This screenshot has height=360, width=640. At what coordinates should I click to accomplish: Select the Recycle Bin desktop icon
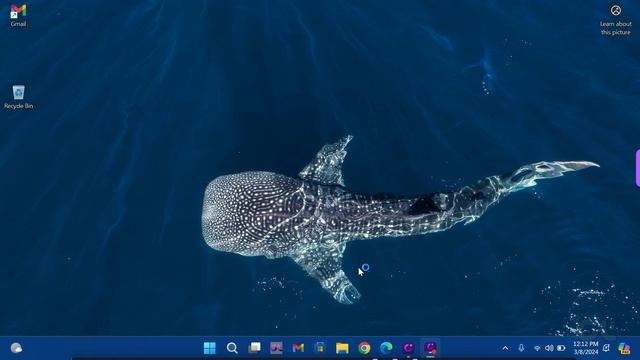pos(18,97)
